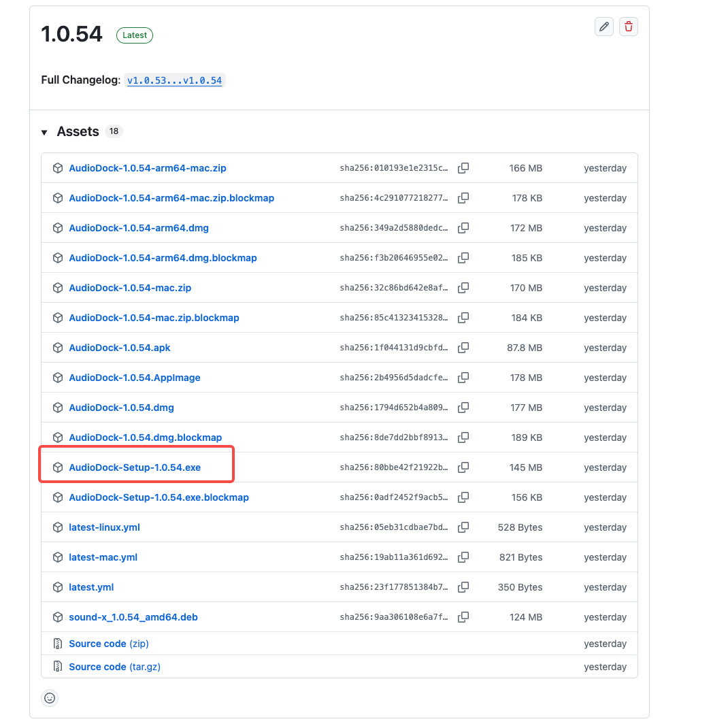Click the zip file icon beside Source code (zip)
Screen dimensions: 711x728
tap(58, 644)
